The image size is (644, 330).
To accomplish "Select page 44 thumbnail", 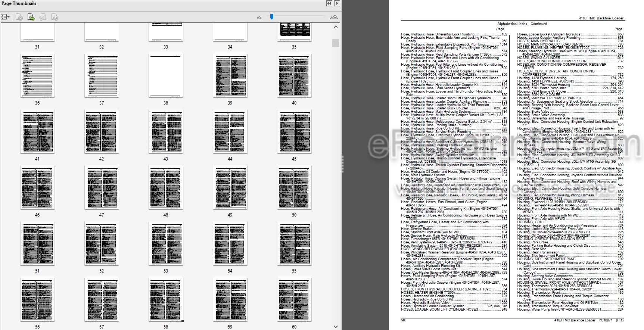I will point(230,132).
